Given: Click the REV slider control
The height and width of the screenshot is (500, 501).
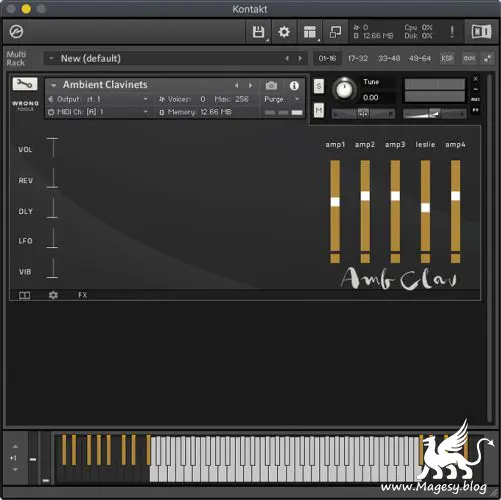Looking at the screenshot, I should pyautogui.click(x=52, y=178).
